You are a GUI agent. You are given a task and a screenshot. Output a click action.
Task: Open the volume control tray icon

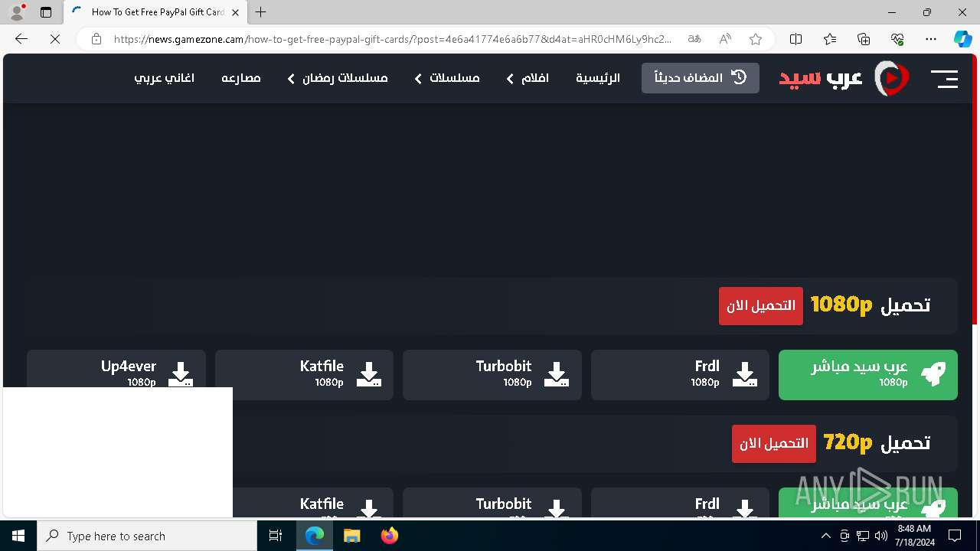tap(880, 536)
